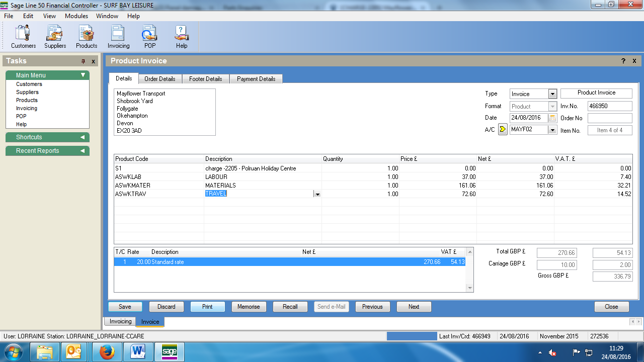Screen dimensions: 644x362
Task: Expand the Type dropdown showing Invoice
Action: [552, 94]
